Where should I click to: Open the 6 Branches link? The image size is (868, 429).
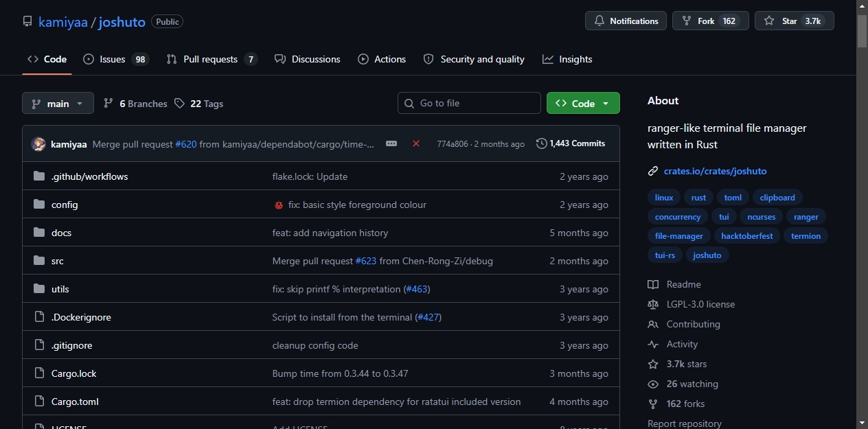point(135,103)
